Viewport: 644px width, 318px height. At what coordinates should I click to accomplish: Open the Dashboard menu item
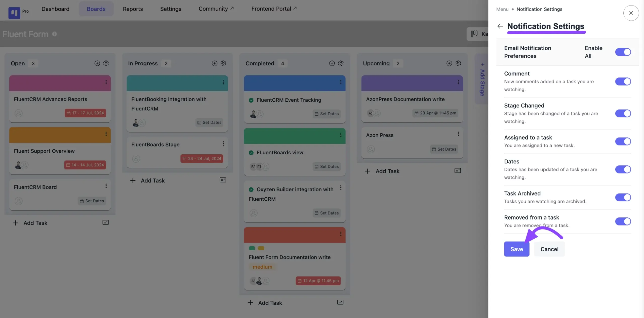[55, 9]
